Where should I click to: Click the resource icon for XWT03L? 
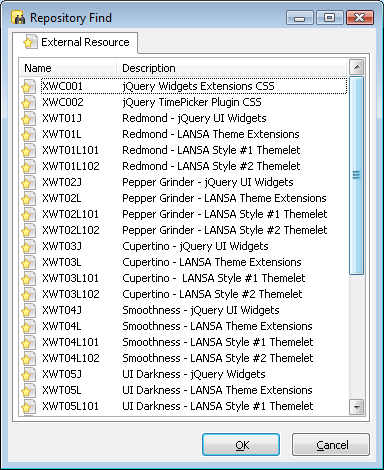point(28,262)
